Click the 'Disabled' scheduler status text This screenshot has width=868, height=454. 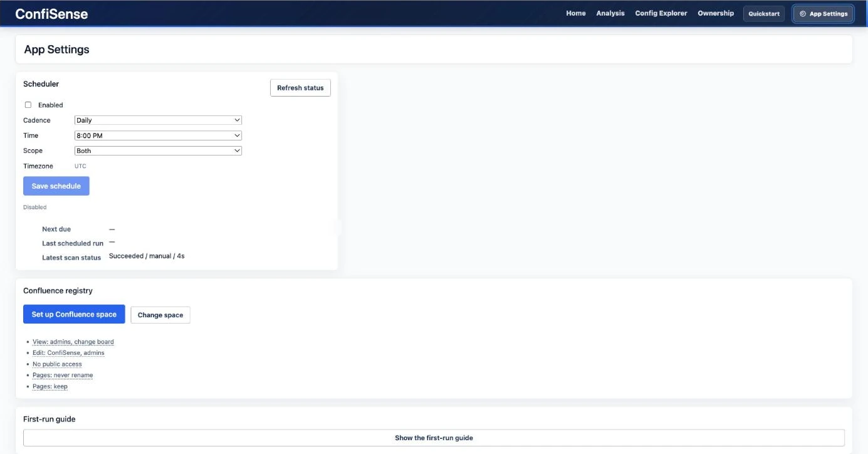pos(35,207)
